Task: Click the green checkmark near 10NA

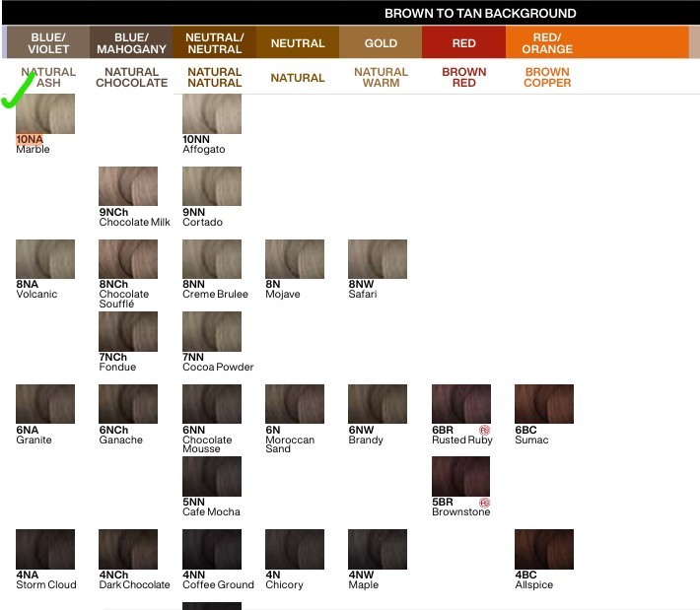Action: pyautogui.click(x=18, y=90)
